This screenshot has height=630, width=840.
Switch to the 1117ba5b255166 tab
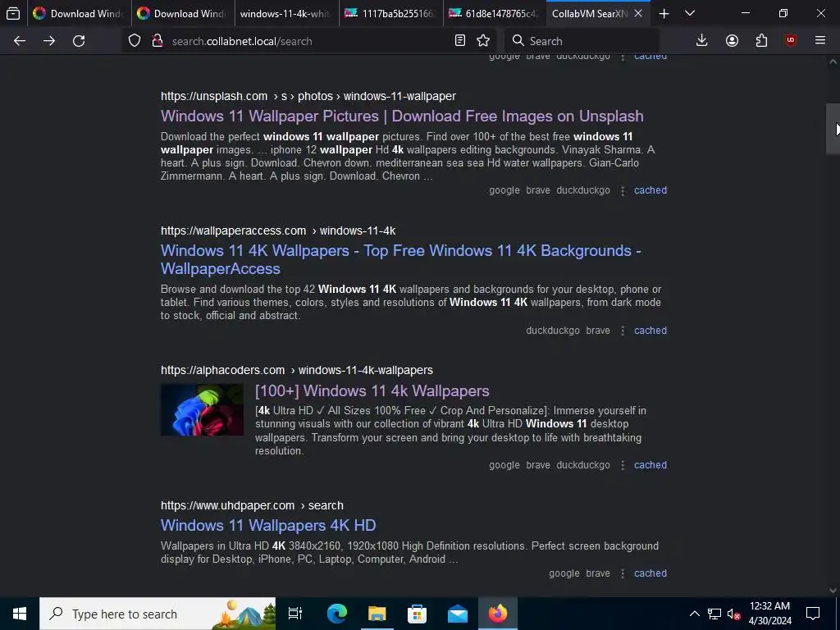point(391,13)
